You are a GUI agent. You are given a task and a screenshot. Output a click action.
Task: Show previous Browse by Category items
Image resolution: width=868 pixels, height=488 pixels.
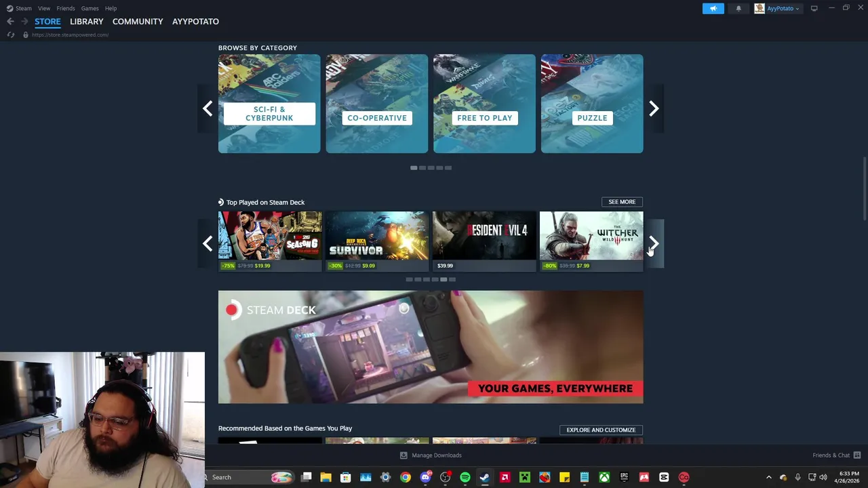coord(208,108)
